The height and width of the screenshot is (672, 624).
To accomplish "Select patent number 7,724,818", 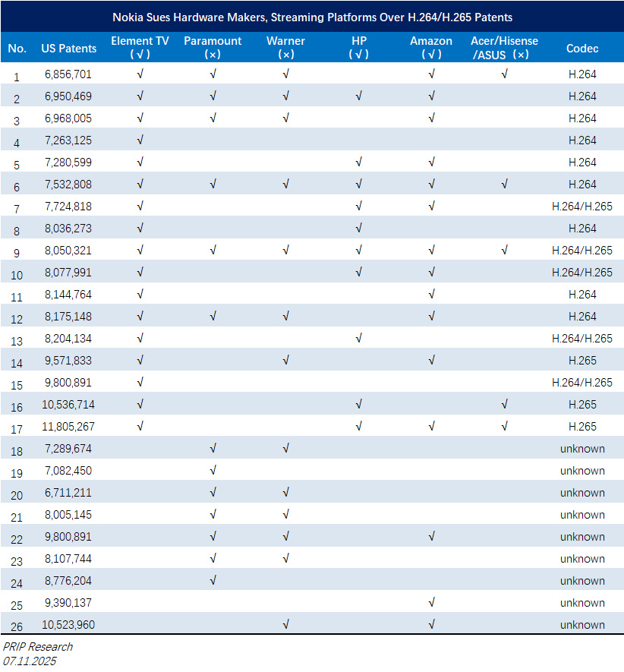I will click(x=68, y=206).
